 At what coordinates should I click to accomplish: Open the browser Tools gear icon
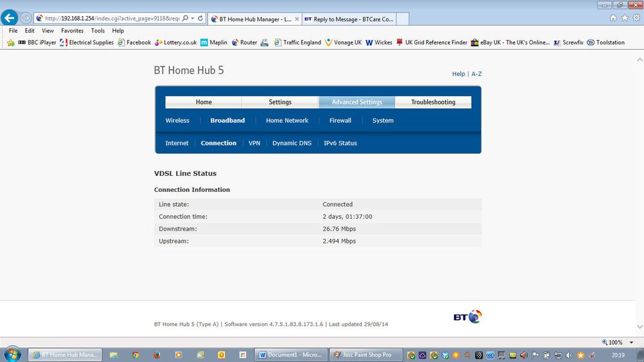(636, 18)
